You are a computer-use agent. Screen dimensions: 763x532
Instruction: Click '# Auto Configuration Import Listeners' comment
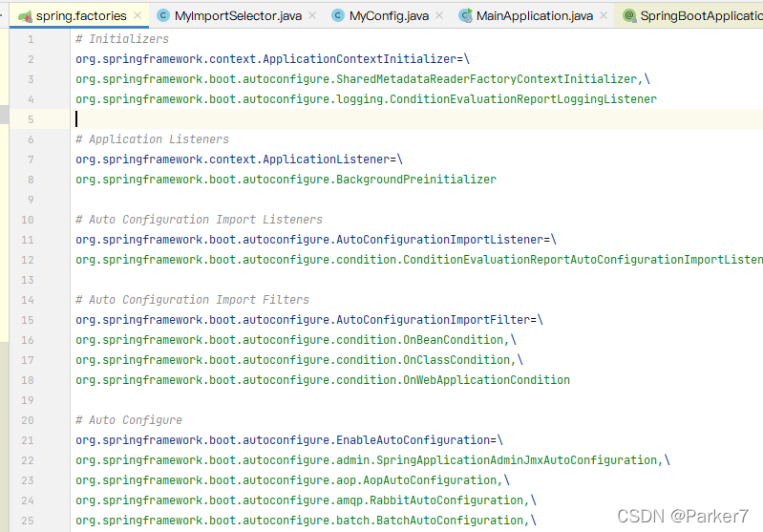(199, 220)
